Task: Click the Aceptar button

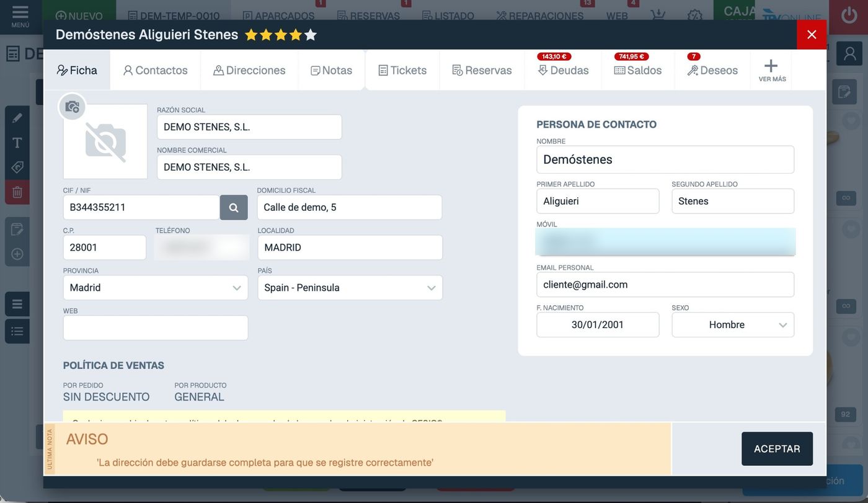Action: click(777, 449)
